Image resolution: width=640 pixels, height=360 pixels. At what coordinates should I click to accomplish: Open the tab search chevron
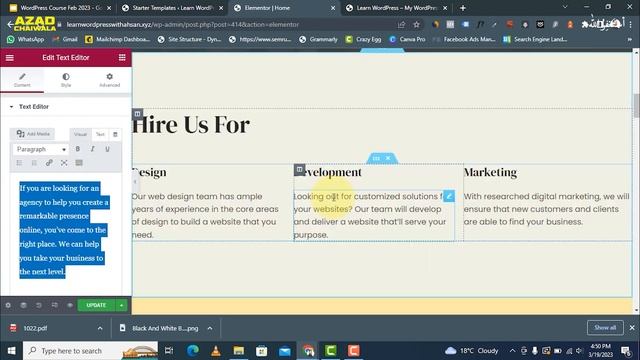(x=565, y=7)
